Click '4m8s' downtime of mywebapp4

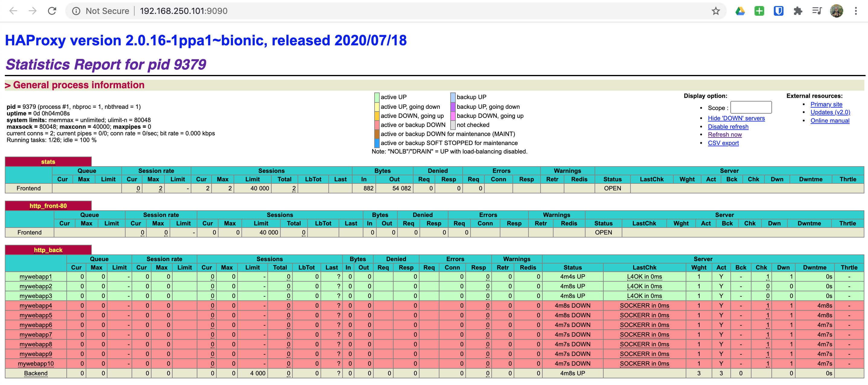(825, 306)
